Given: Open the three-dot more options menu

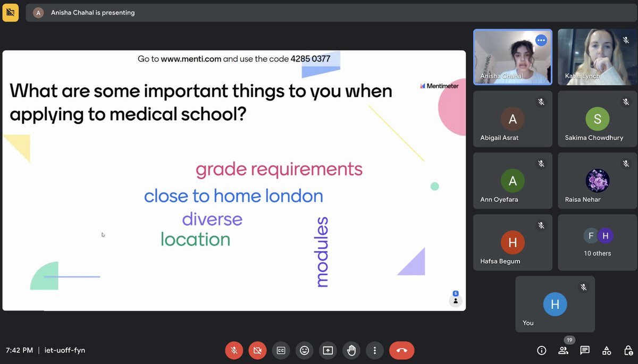Looking at the screenshot, I should coord(375,350).
